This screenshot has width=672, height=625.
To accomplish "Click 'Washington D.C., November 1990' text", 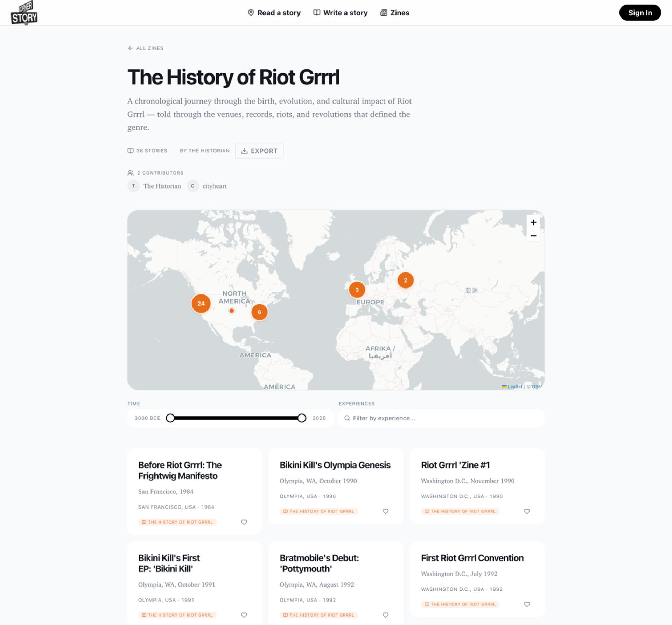I will [468, 481].
